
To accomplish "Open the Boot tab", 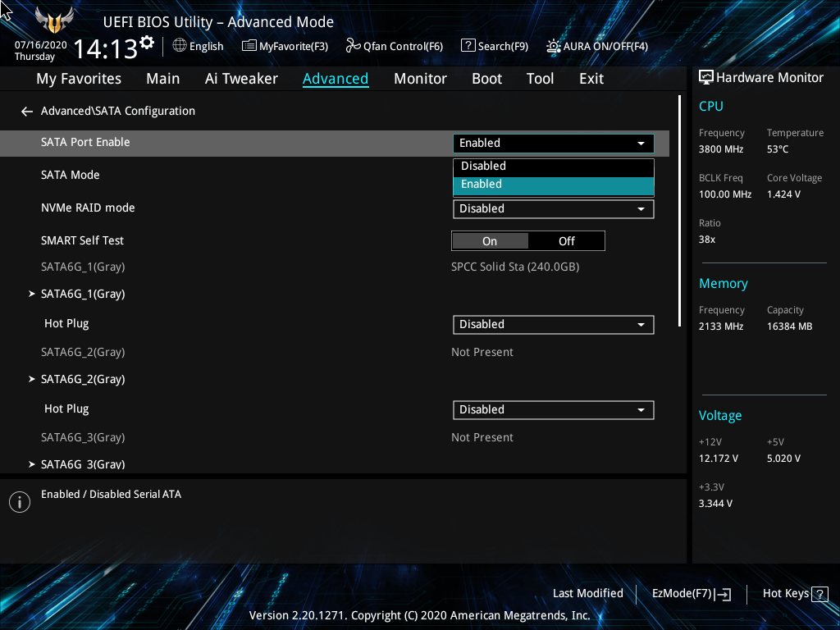I will (x=486, y=79).
